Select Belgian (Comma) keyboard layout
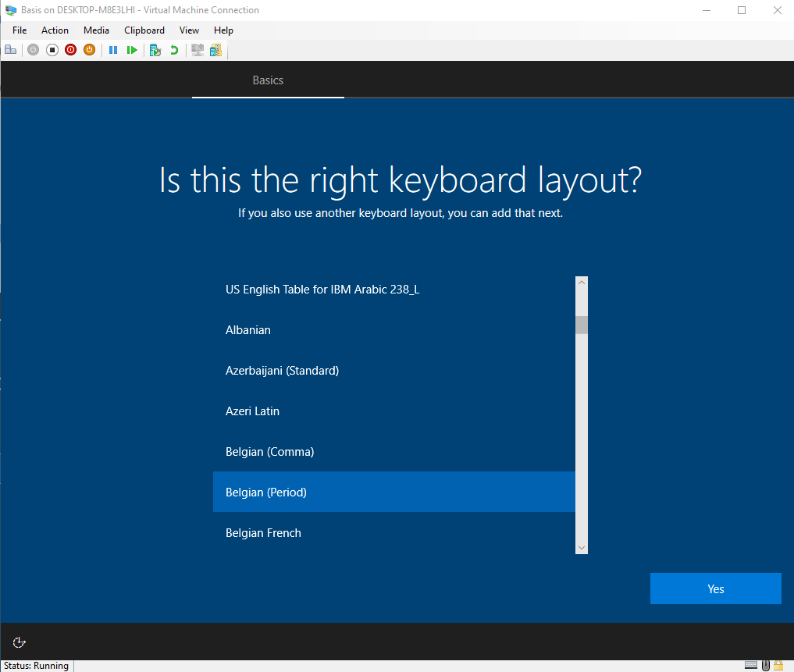 (394, 451)
